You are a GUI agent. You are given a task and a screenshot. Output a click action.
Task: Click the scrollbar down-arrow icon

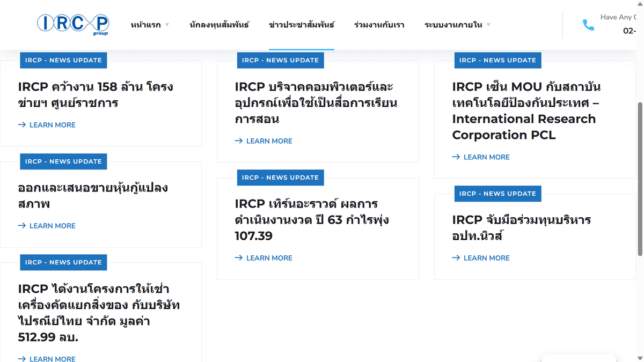coord(639,358)
